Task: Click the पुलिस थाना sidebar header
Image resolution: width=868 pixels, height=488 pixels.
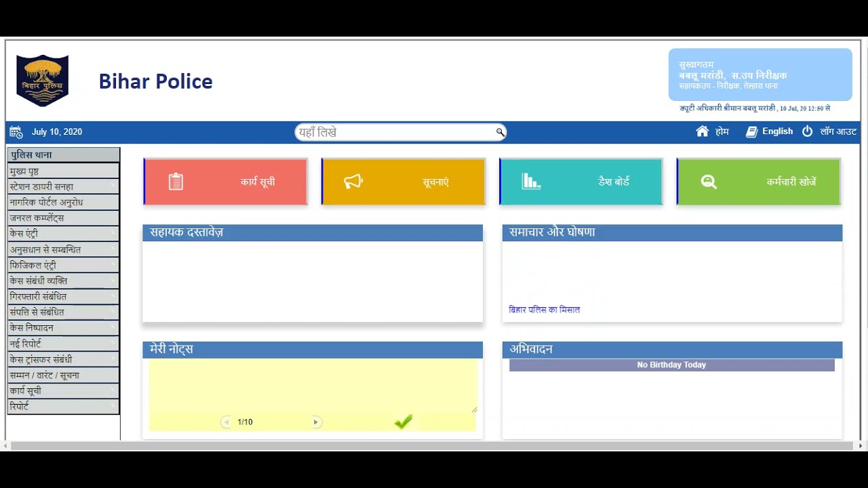Action: click(x=63, y=155)
